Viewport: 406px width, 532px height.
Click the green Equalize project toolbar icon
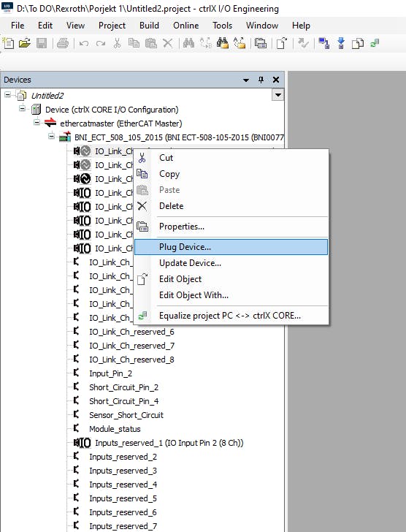coord(375,43)
